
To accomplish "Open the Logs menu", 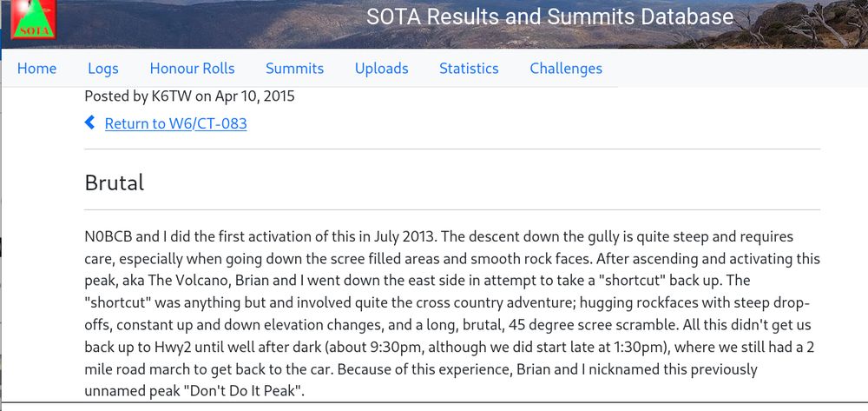I will coord(103,69).
